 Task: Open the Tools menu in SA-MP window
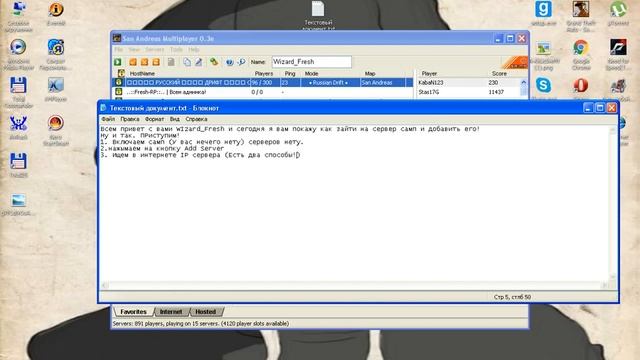pyautogui.click(x=176, y=49)
